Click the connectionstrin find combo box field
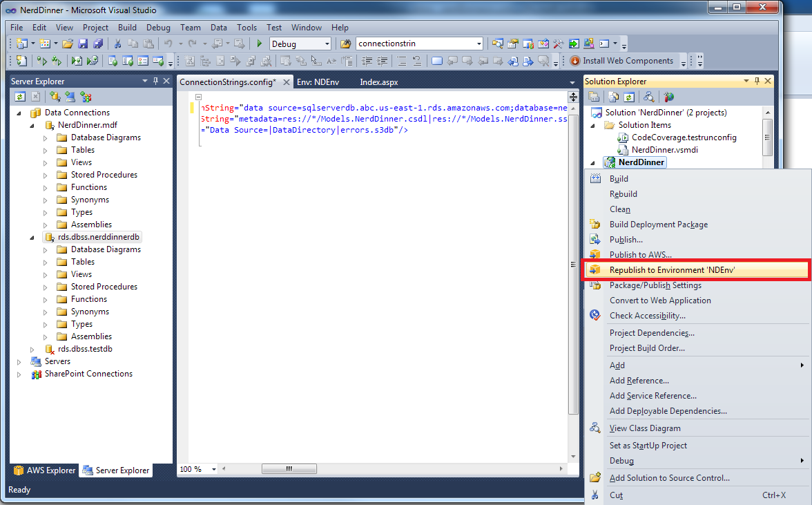 pos(414,44)
